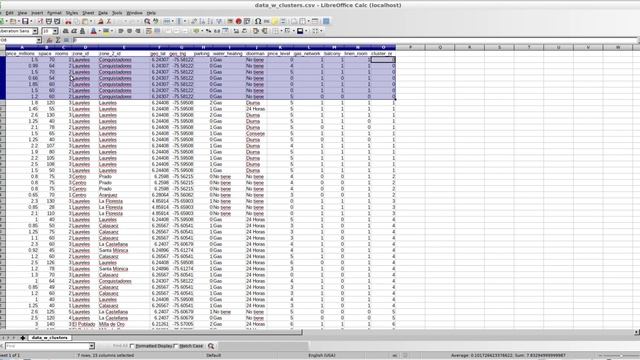Select the data_w_clusters sheet tab
Screen dimensions: 640x360
tap(50, 338)
